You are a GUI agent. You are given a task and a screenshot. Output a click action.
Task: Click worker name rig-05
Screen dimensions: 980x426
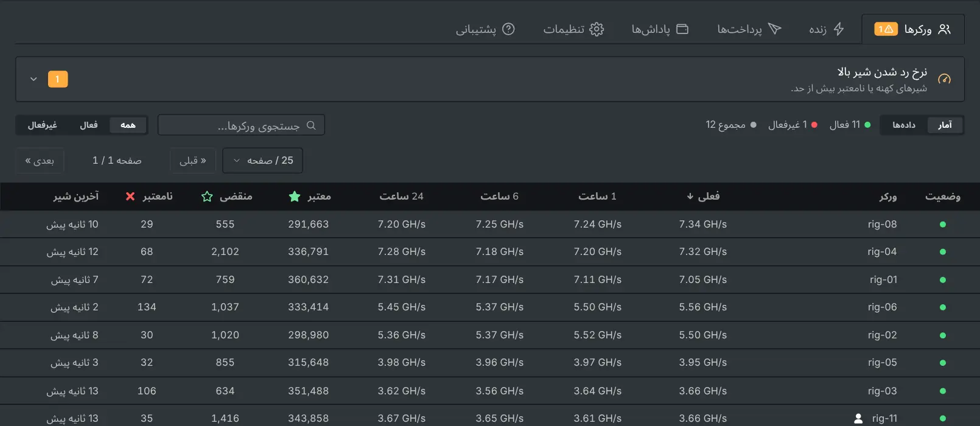tap(882, 362)
